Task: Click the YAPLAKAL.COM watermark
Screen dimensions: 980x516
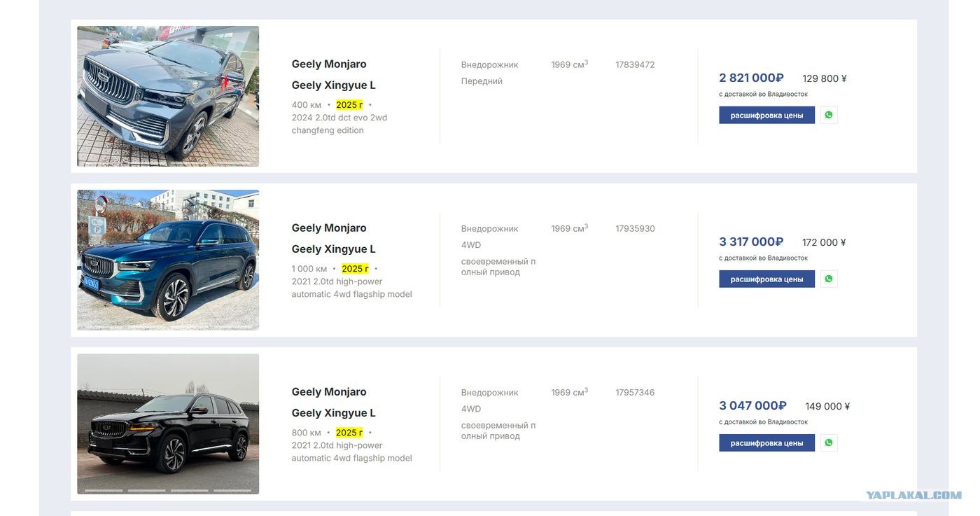Action: (913, 495)
